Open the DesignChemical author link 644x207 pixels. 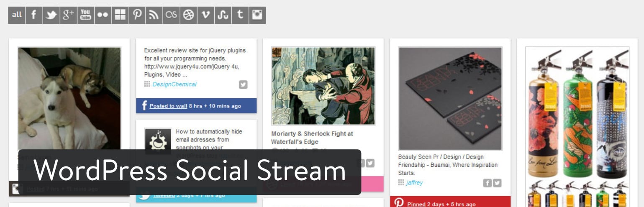174,84
